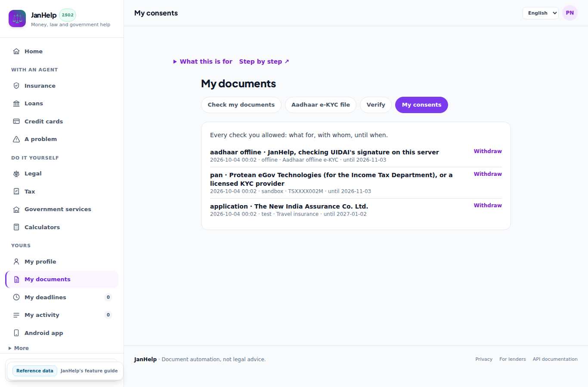Click the 2.50.2 version badge
The width and height of the screenshot is (588, 387).
(68, 15)
